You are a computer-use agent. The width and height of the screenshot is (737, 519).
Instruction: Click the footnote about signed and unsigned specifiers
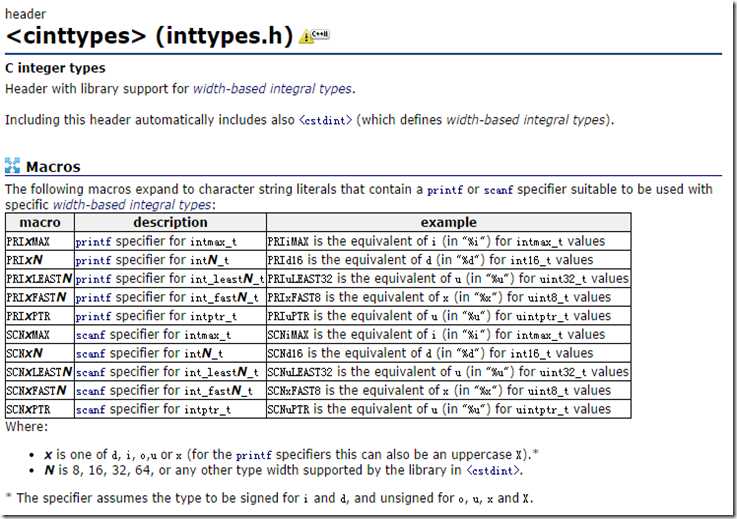point(269,498)
